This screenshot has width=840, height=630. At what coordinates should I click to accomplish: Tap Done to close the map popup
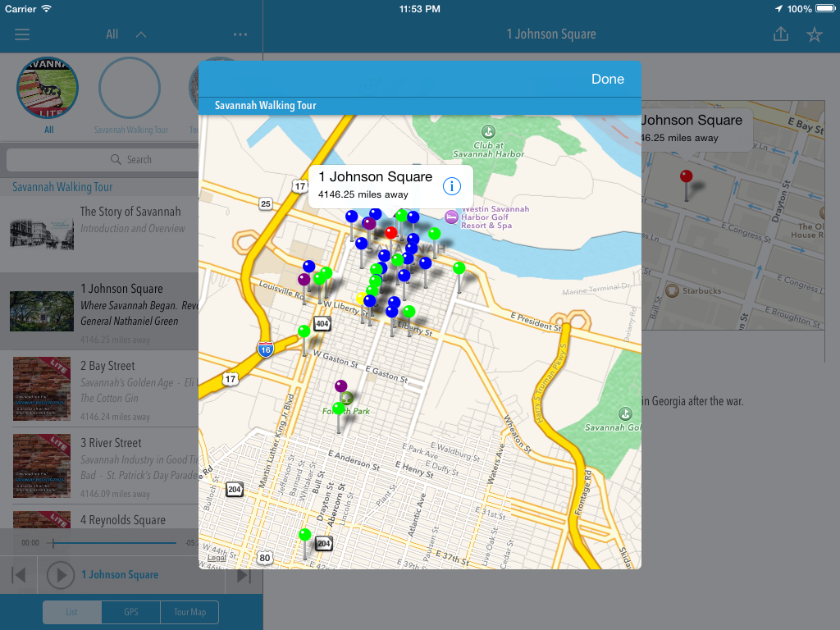(x=608, y=80)
